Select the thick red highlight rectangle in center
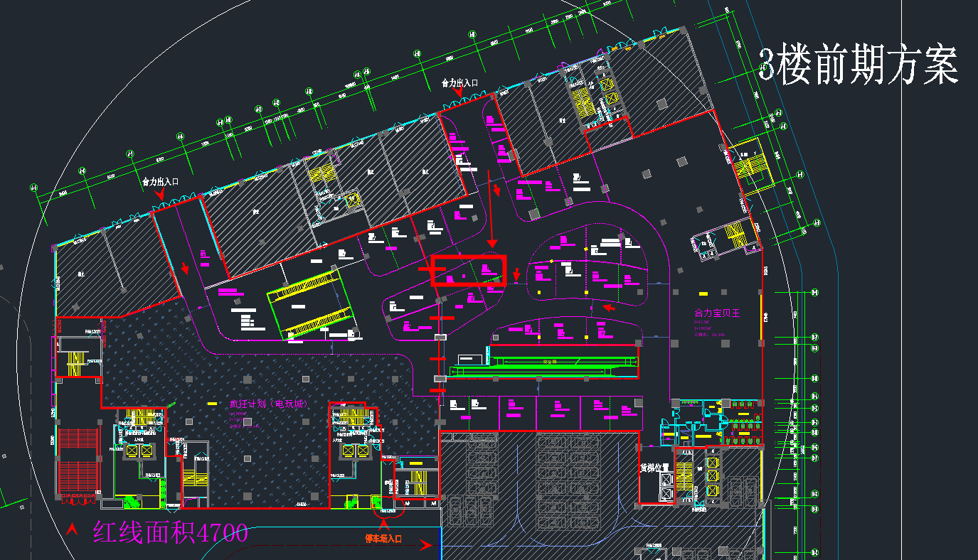This screenshot has height=560, width=978. click(x=468, y=271)
